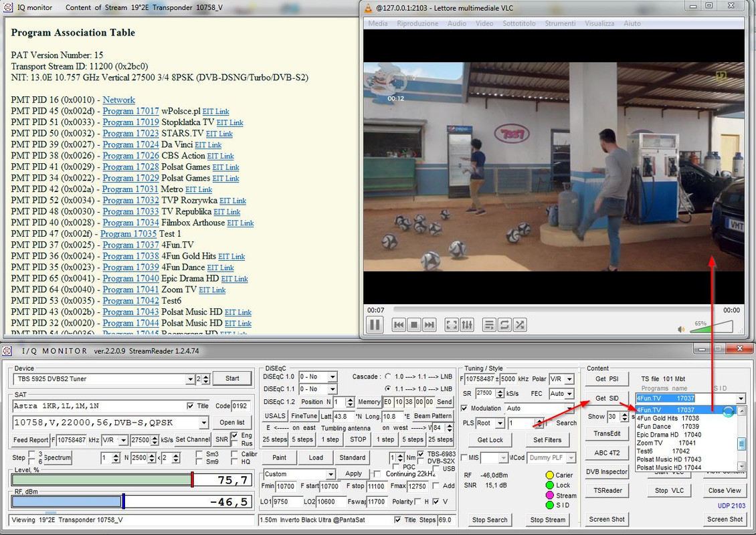Open VLC extended settings equalizer icon
Viewport: 756px width, 535px height.
click(467, 325)
